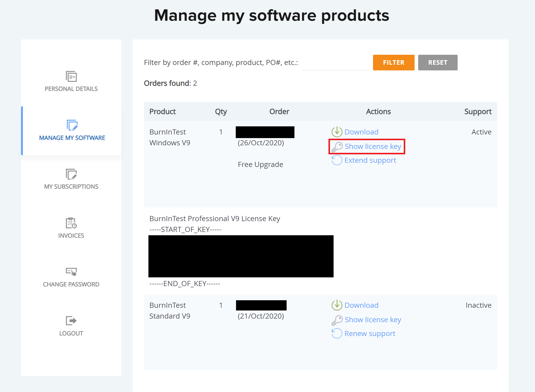Click the Manage my software products heading
This screenshot has height=392, width=535.
pos(272,16)
